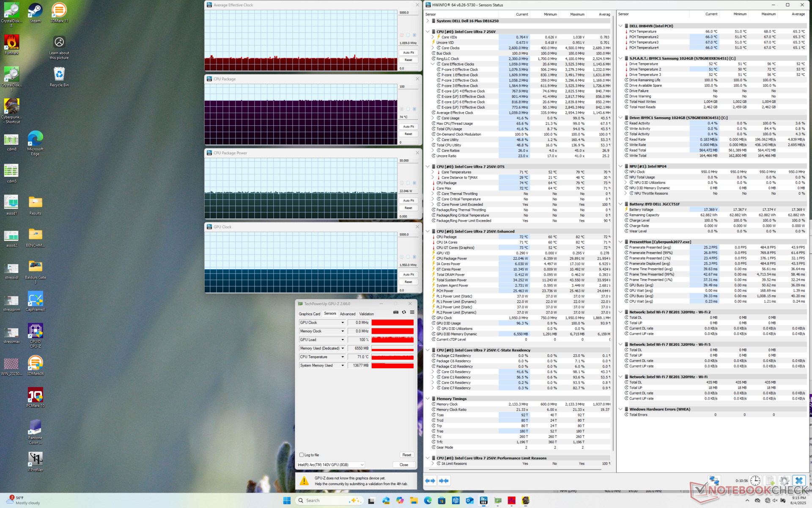Screen dimensions: 812x508
Task: Switch to the Advanced tab in GPU-Z
Action: tap(347, 314)
